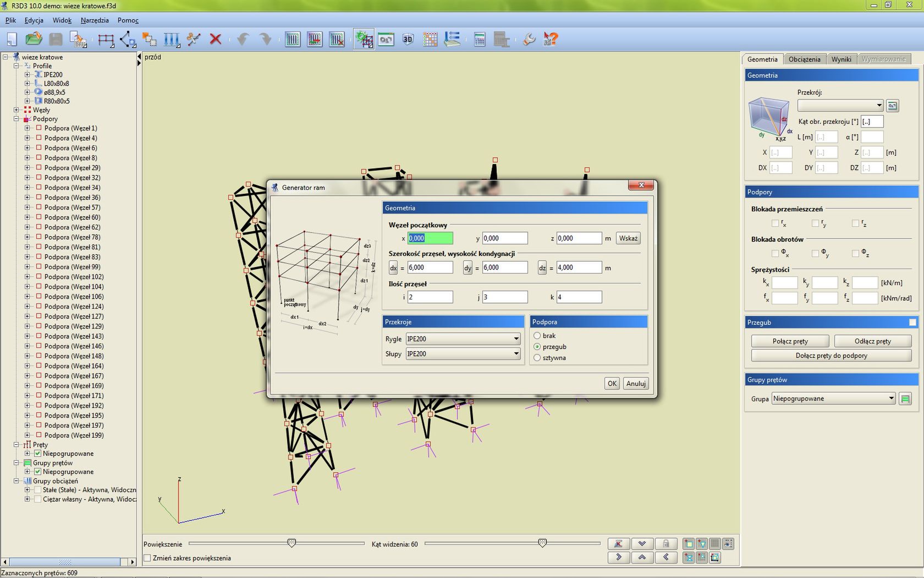Click the green group icon beside Grupa
This screenshot has width=924, height=578.
(x=905, y=399)
